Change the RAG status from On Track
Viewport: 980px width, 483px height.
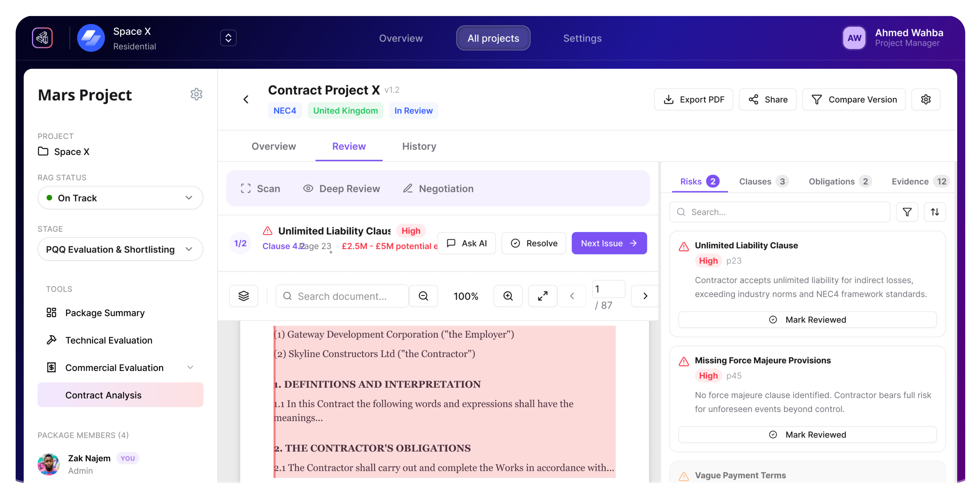click(x=120, y=198)
